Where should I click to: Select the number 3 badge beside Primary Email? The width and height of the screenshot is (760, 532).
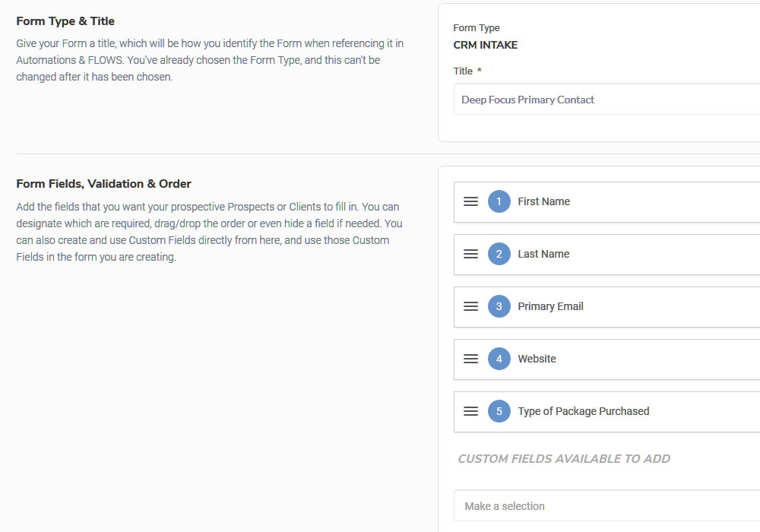tap(499, 306)
